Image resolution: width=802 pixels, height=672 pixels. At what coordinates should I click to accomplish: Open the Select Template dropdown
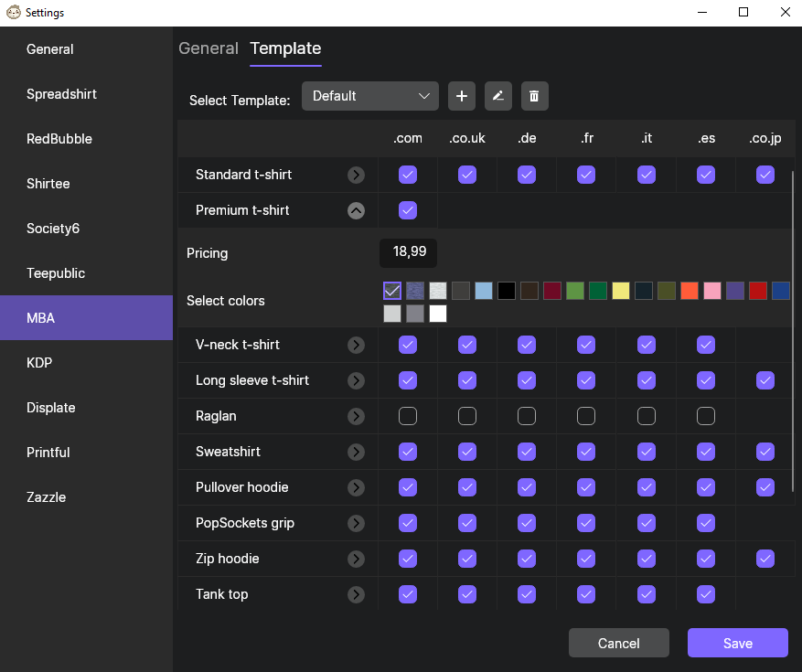click(370, 96)
